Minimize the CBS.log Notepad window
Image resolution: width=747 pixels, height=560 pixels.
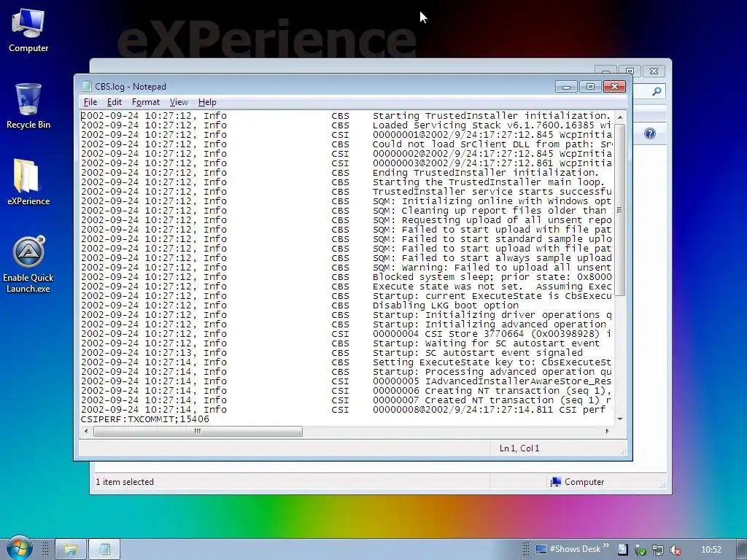tap(566, 86)
